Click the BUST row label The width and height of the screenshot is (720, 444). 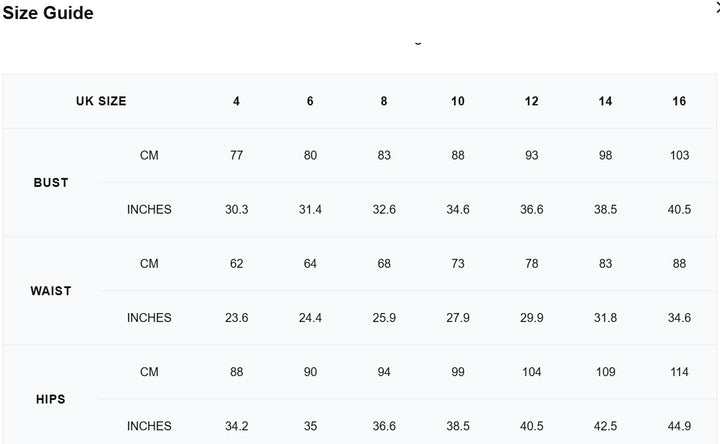tap(51, 183)
